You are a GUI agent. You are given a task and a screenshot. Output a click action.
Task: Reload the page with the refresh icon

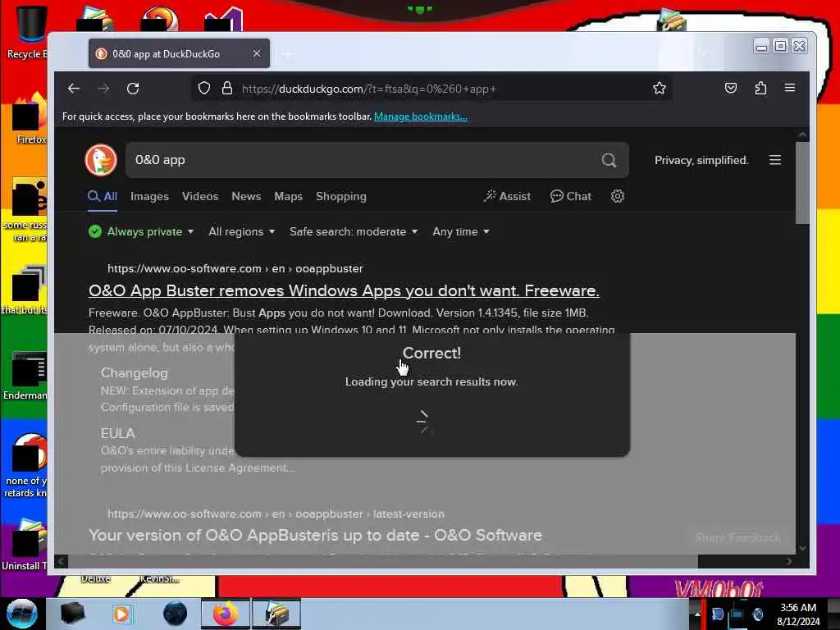pyautogui.click(x=133, y=89)
